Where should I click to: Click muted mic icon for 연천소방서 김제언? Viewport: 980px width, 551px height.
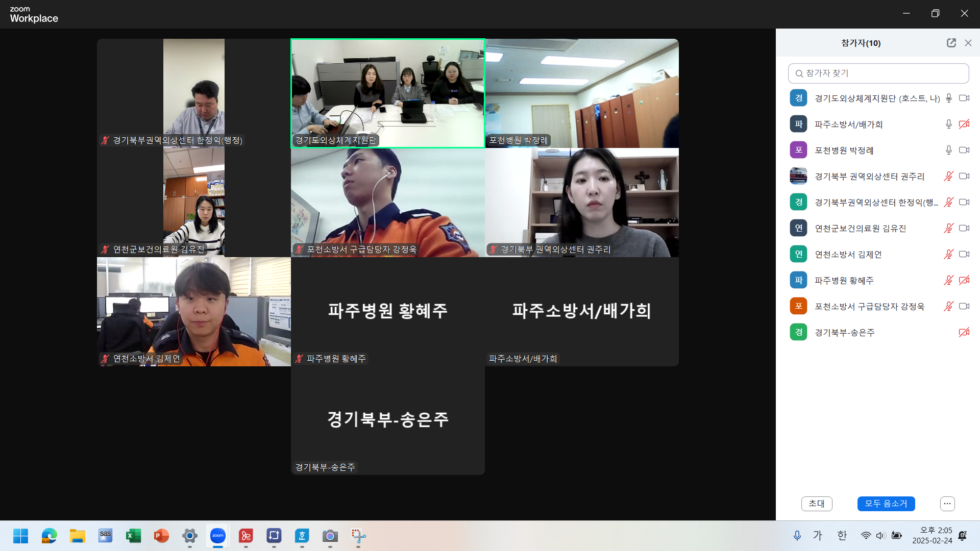pos(948,254)
